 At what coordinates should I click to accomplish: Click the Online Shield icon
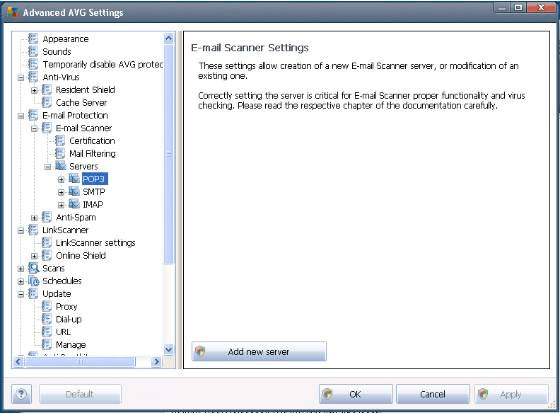pyautogui.click(x=46, y=255)
